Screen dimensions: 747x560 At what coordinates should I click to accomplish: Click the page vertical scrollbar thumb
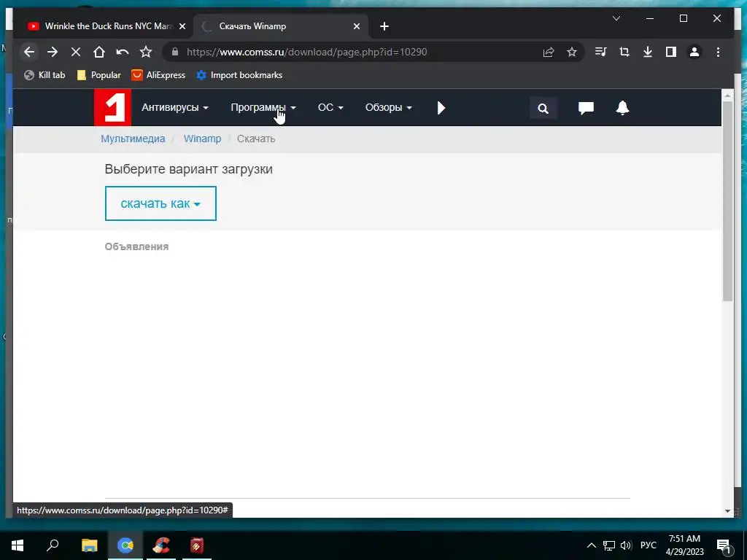pos(727,201)
